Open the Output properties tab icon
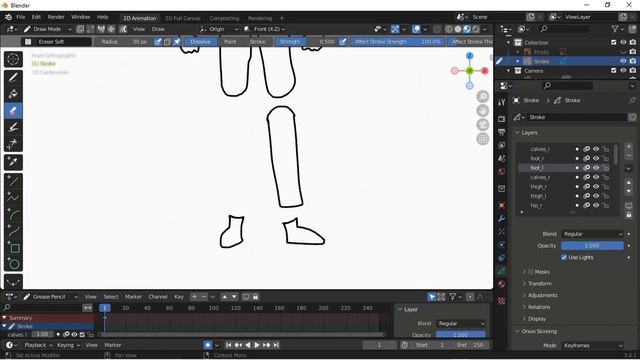Image resolution: width=640 pixels, height=360 pixels. click(502, 132)
